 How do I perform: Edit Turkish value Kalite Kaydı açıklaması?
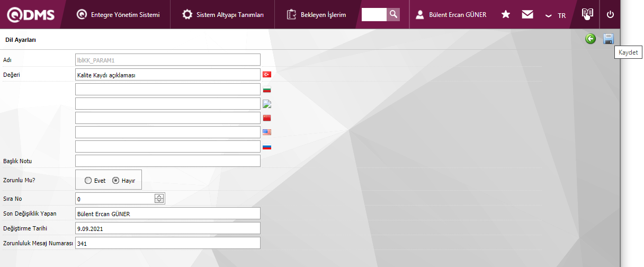[x=168, y=75]
